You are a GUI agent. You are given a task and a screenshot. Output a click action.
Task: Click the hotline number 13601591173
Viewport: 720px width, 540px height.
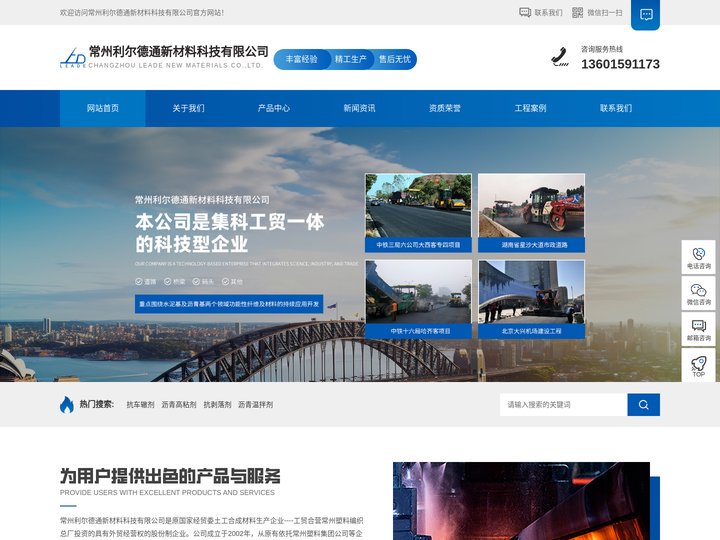point(620,64)
